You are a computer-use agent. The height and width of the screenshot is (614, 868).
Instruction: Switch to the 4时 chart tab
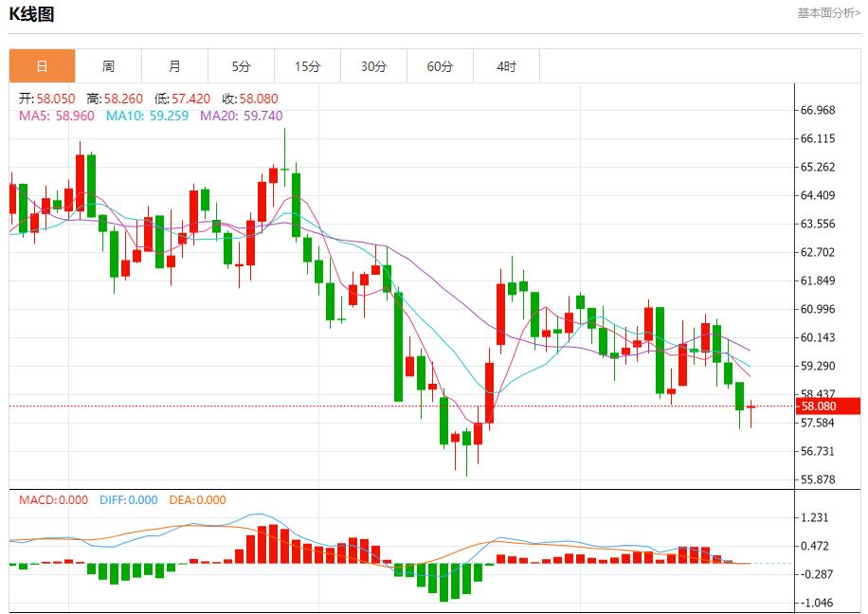(x=506, y=66)
